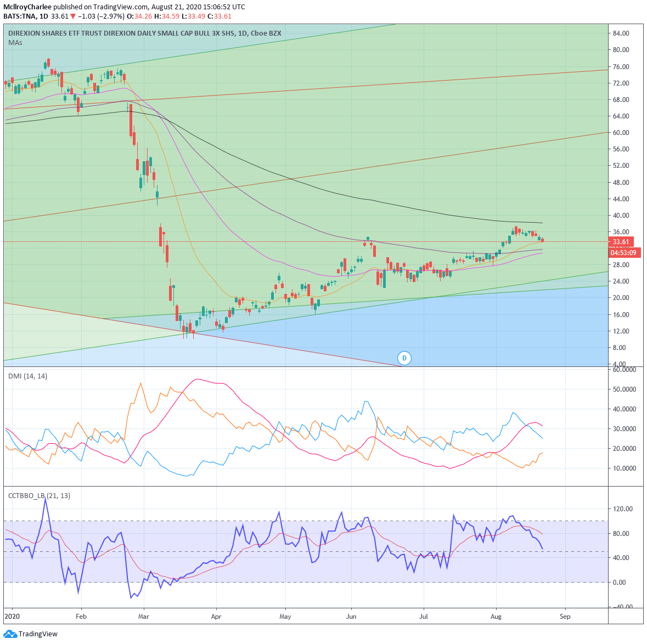Click the red current price label 33.61
The height and width of the screenshot is (644, 647).
(621, 242)
